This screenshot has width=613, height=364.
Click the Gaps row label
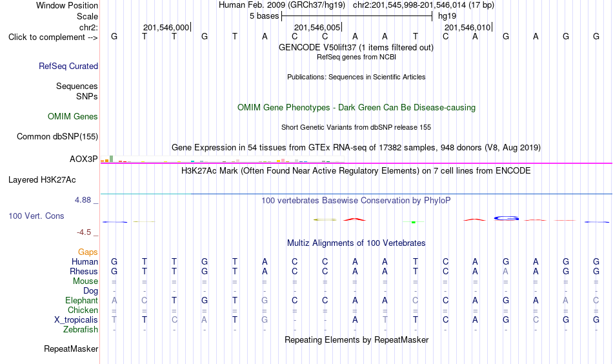pos(88,252)
